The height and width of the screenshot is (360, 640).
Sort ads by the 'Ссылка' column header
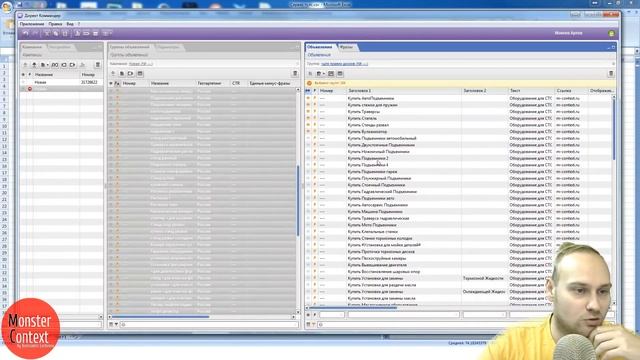coord(572,91)
